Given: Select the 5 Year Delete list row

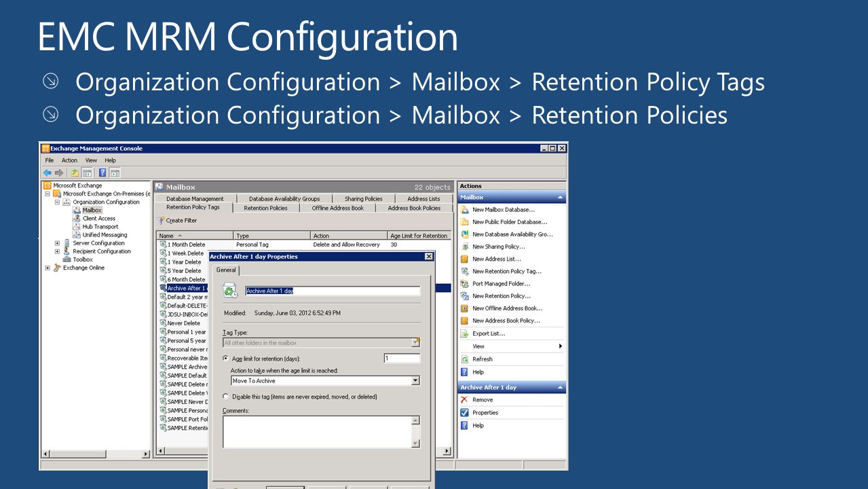Looking at the screenshot, I should coord(183,271).
